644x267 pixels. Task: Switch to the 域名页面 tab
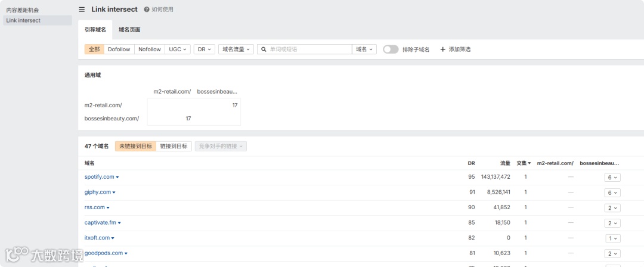click(129, 30)
